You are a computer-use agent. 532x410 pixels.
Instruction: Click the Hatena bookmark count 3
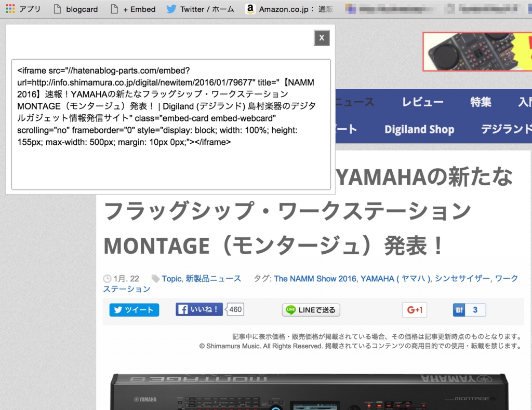(x=475, y=310)
